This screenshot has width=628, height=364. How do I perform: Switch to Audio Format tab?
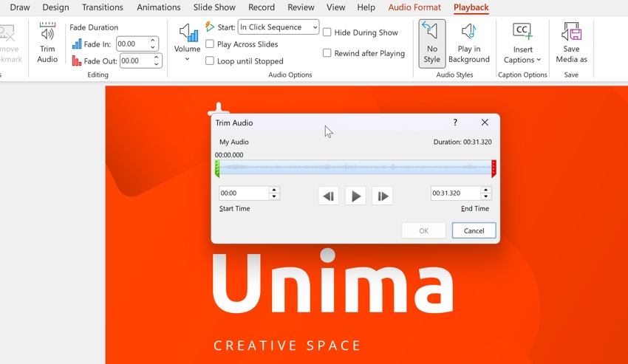[414, 7]
